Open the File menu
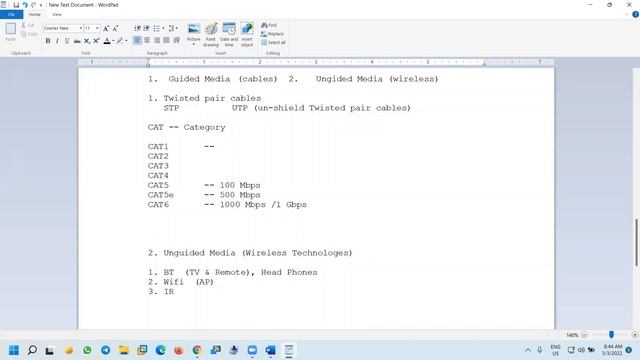This screenshot has height=360, width=640. coord(11,14)
